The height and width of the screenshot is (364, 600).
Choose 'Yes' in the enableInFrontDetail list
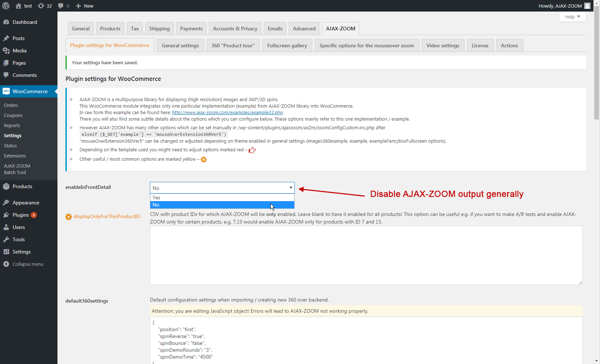[x=222, y=198]
